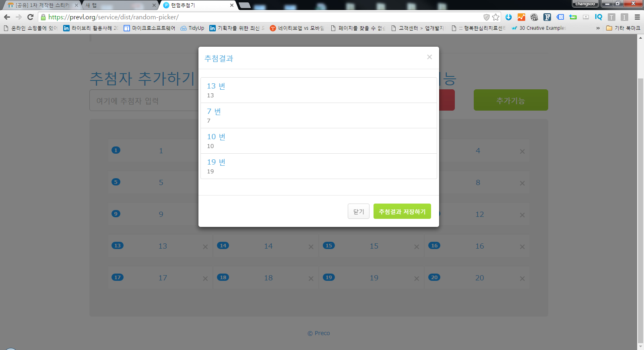Reload the page with the refresh icon
The width and height of the screenshot is (644, 350).
click(30, 17)
